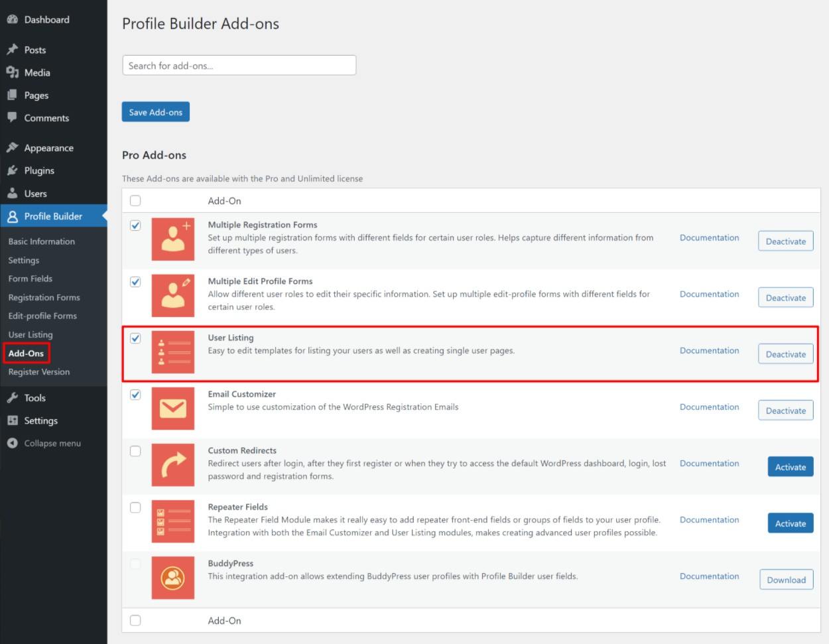
Task: Click the Plugins plug icon in sidebar
Action: 15,170
